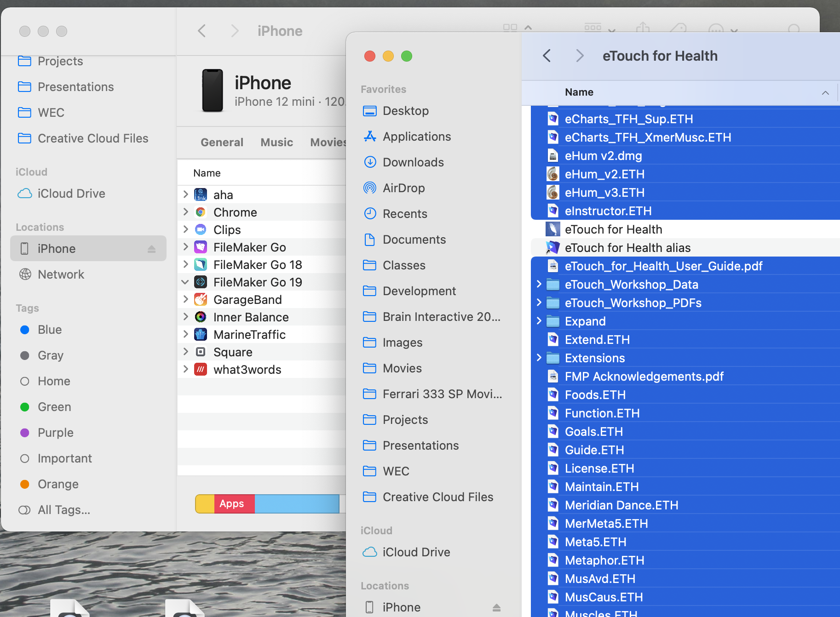The image size is (840, 617).
Task: Go forward in eTouch for Health window
Action: click(x=580, y=56)
